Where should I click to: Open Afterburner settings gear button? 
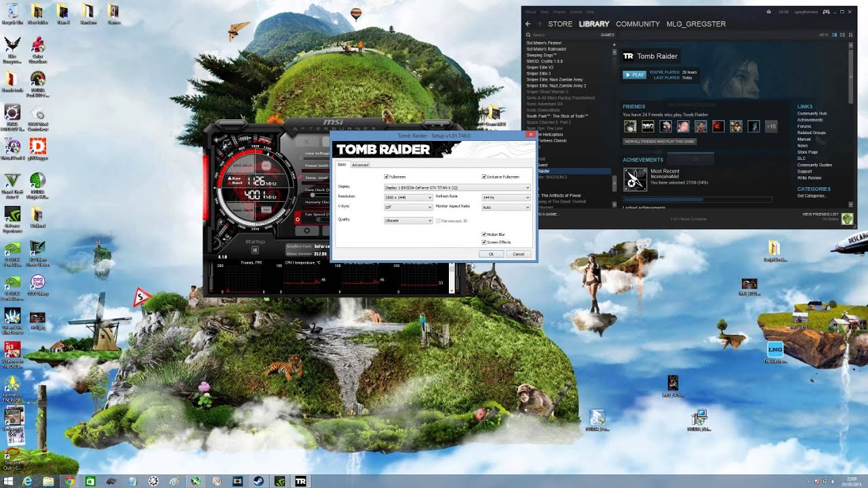point(307,231)
